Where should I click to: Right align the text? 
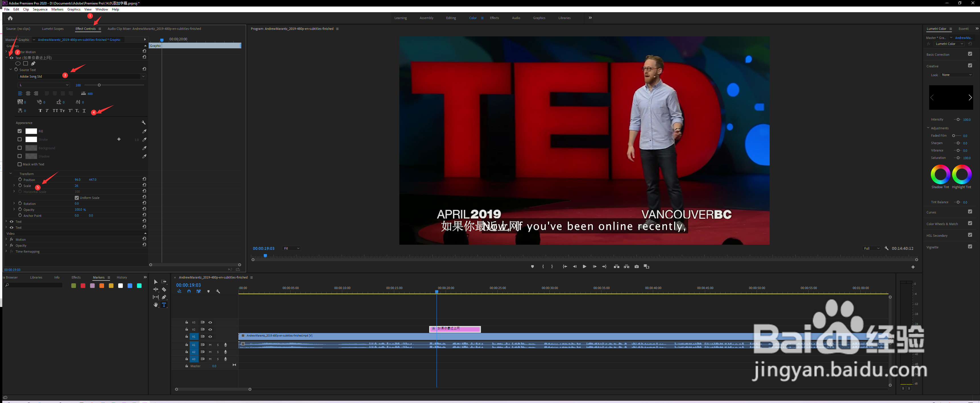pyautogui.click(x=36, y=94)
